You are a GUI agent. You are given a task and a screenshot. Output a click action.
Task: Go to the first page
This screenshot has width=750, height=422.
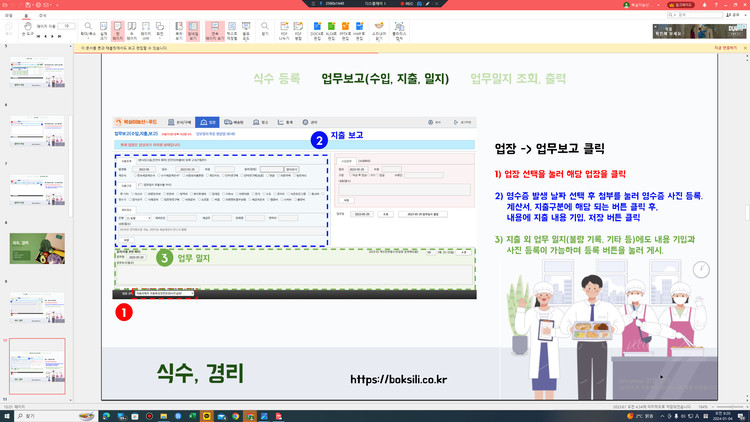click(x=38, y=36)
